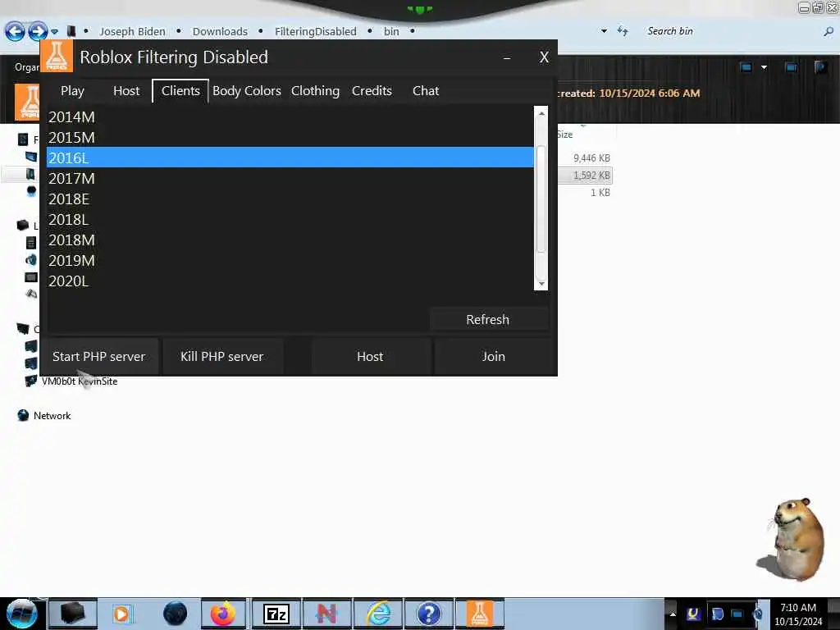Screen dimensions: 840x630
Task: Click the bottom Host button
Action: (x=370, y=356)
